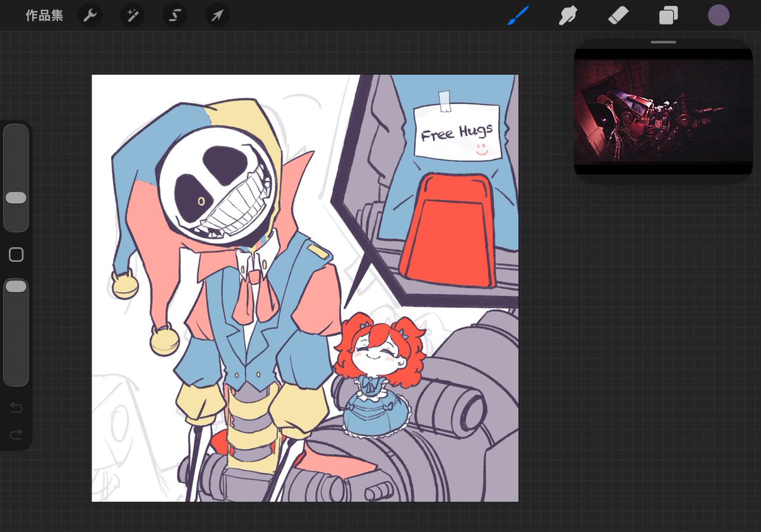Activate the Transform arrow tool
761x532 pixels.
click(218, 15)
